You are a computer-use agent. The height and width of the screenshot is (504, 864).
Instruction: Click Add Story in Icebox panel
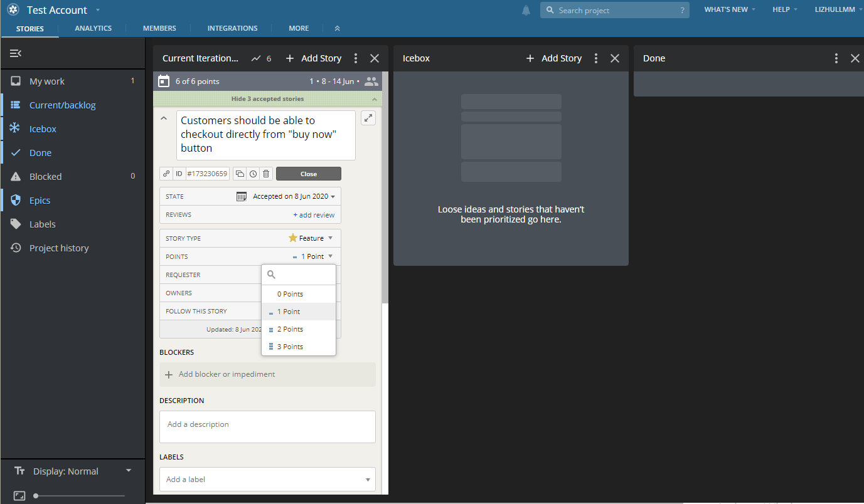tap(553, 58)
